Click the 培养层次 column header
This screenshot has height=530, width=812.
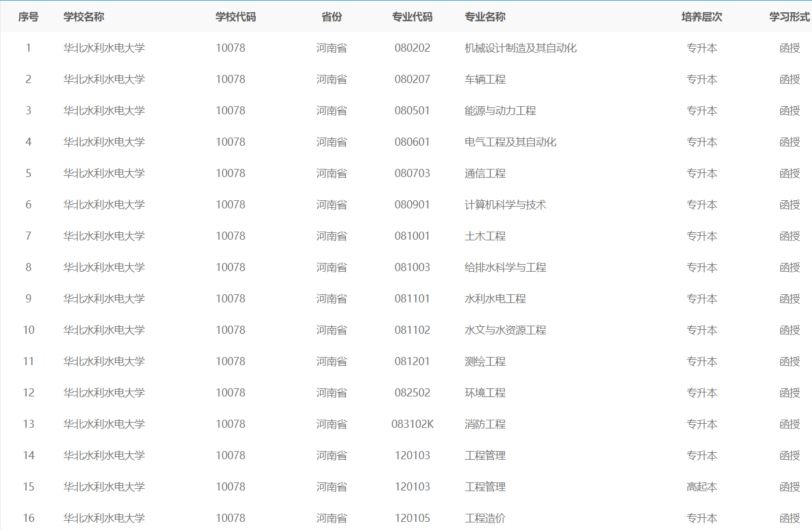pyautogui.click(x=702, y=17)
